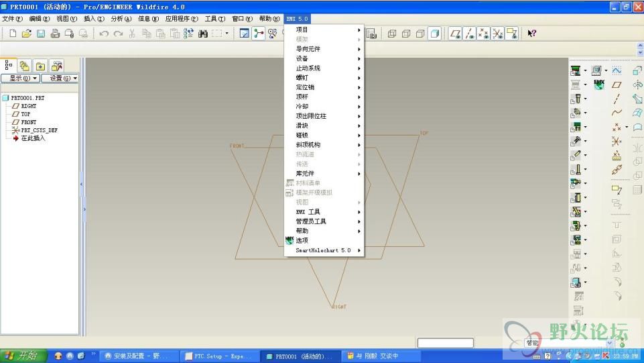The image size is (644, 363).
Task: Open the EMX 工具 submenu
Action: coord(324,212)
